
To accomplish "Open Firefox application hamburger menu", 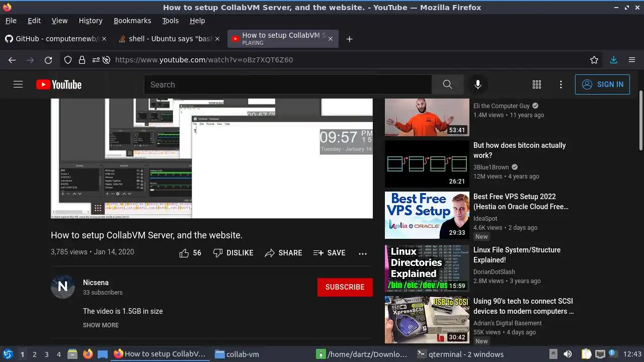I will click(632, 60).
